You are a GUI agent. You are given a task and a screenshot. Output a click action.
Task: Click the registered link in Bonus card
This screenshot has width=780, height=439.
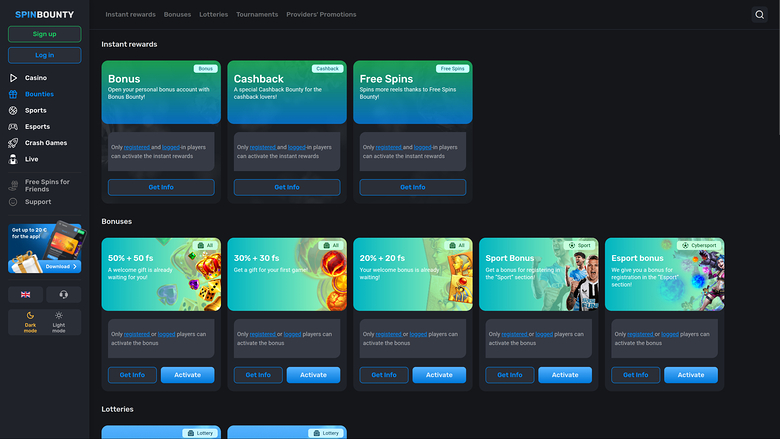pos(137,147)
